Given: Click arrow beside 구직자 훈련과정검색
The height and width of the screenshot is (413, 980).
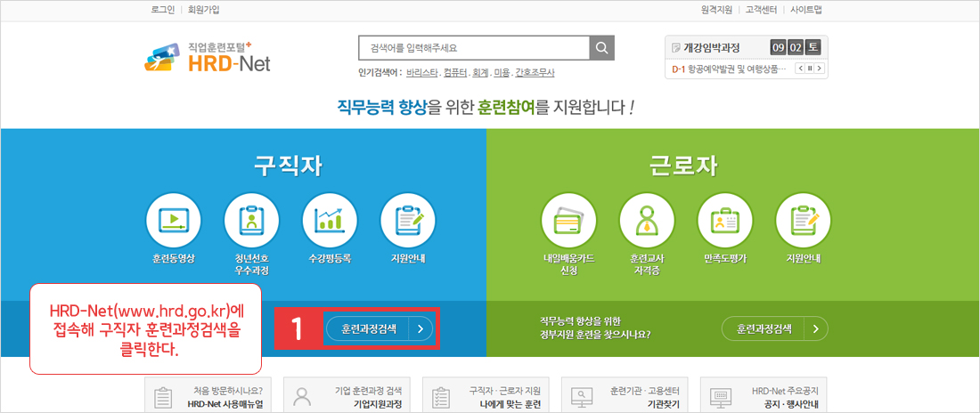Looking at the screenshot, I should [421, 328].
